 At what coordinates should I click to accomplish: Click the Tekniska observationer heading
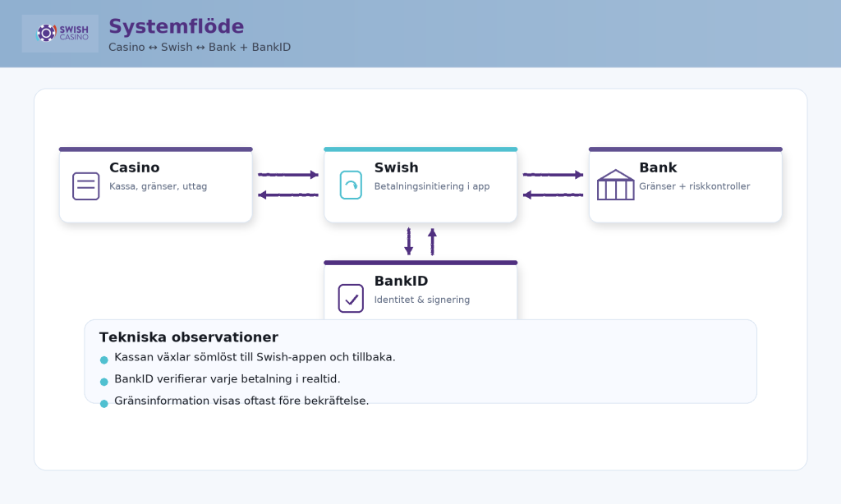pyautogui.click(x=188, y=337)
